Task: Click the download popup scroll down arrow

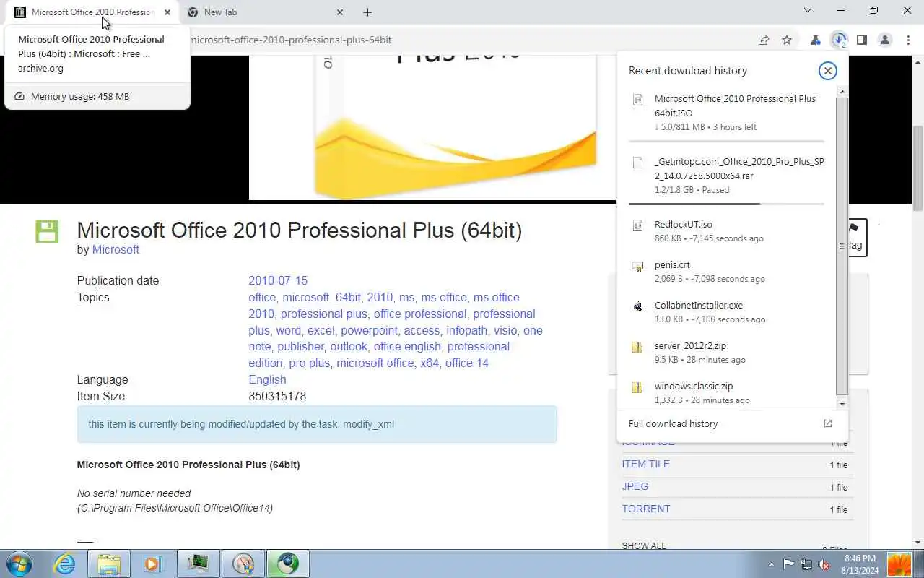Action: (842, 404)
